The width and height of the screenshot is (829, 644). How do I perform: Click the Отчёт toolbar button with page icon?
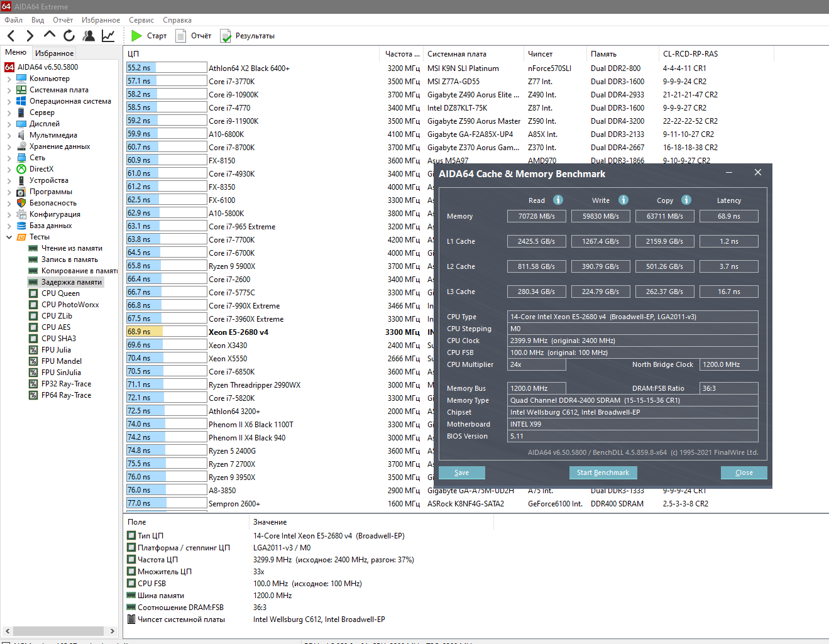point(194,36)
